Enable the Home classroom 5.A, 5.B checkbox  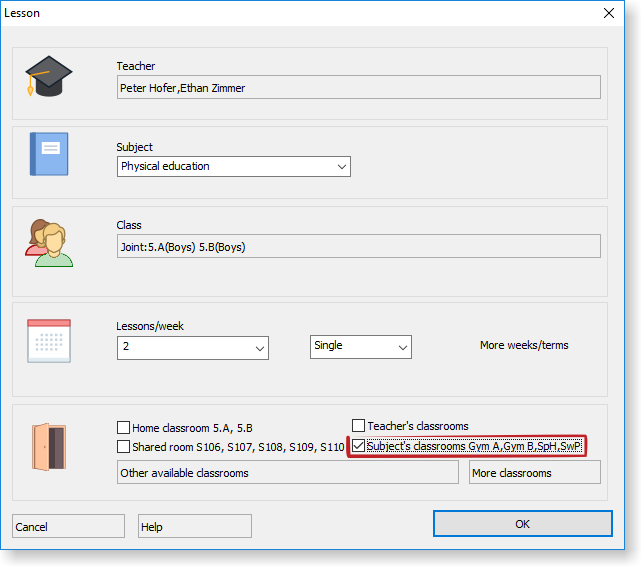pyautogui.click(x=124, y=426)
